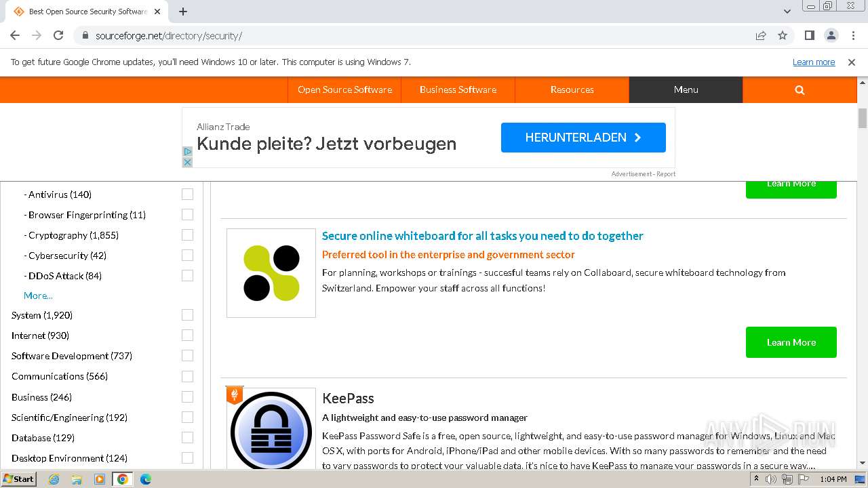Open the Resources menu
Image resolution: width=868 pixels, height=488 pixels.
(572, 89)
